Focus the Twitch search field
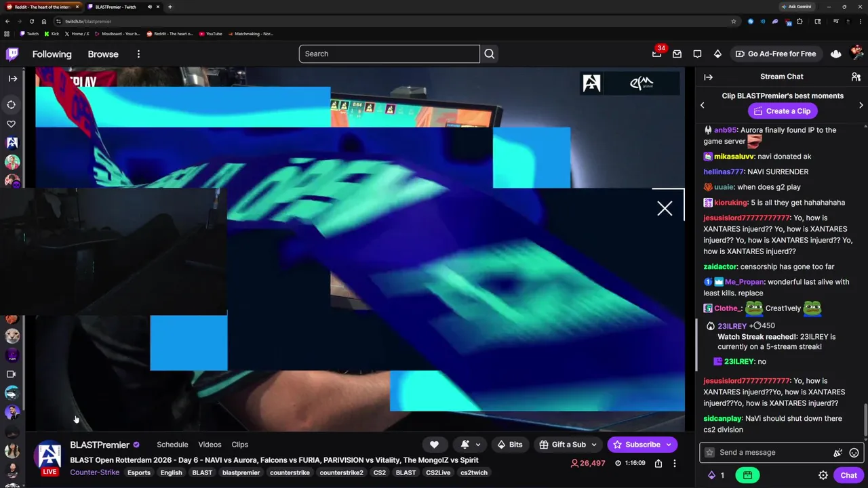This screenshot has height=488, width=868. point(389,54)
